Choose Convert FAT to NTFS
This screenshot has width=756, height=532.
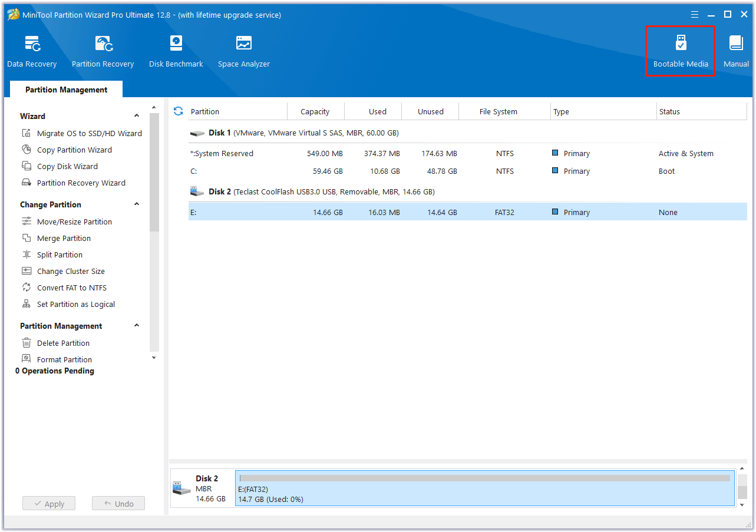click(x=71, y=288)
